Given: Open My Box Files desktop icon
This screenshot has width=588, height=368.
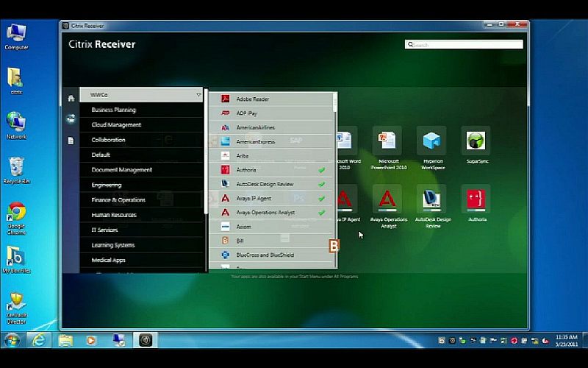Looking at the screenshot, I should [x=16, y=260].
